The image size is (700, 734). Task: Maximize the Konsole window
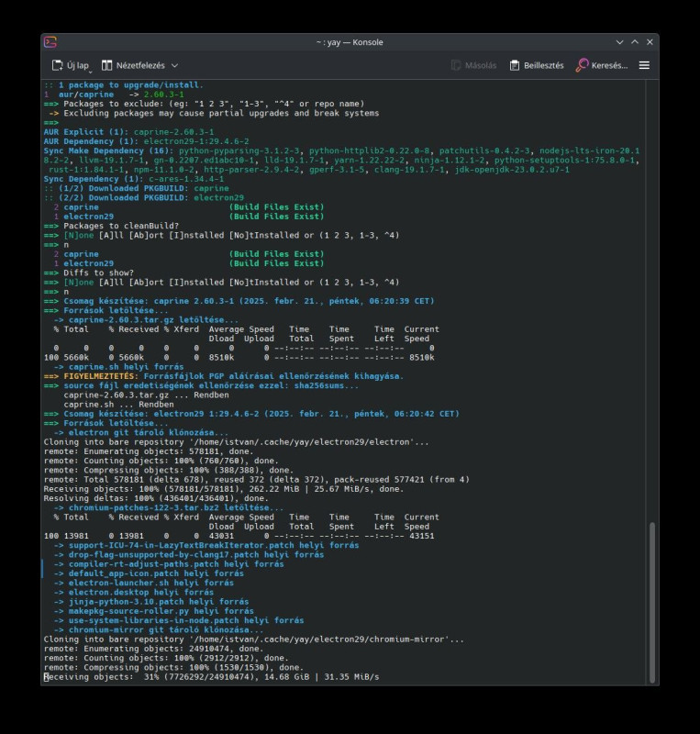coord(635,42)
